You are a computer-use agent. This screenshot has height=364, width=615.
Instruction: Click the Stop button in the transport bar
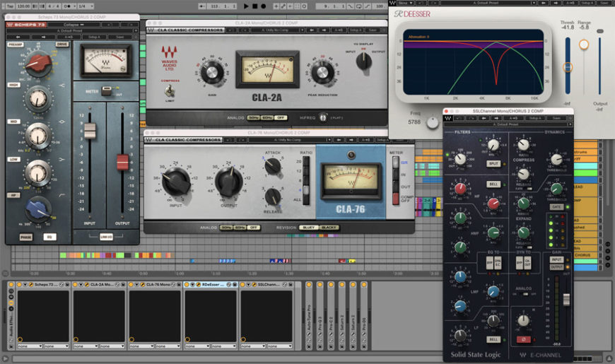coord(256,6)
